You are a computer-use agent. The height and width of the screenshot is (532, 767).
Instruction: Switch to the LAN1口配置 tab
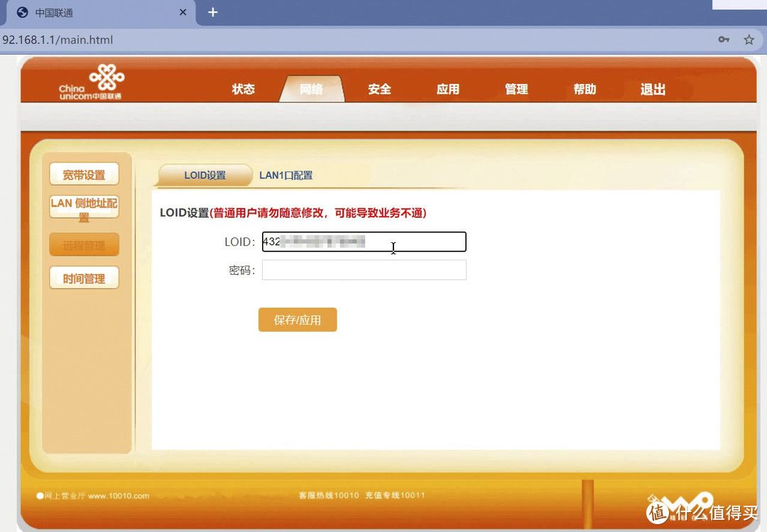285,175
